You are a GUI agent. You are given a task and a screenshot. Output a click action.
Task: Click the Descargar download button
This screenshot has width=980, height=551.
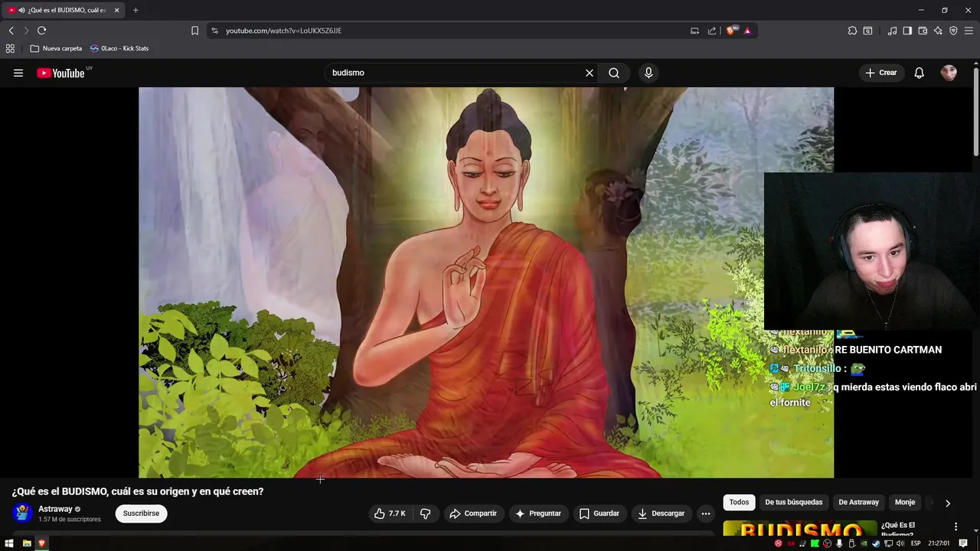point(661,514)
